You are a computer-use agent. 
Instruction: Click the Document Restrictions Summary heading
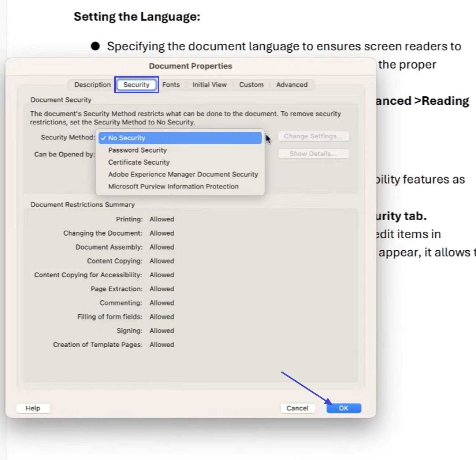click(x=83, y=205)
